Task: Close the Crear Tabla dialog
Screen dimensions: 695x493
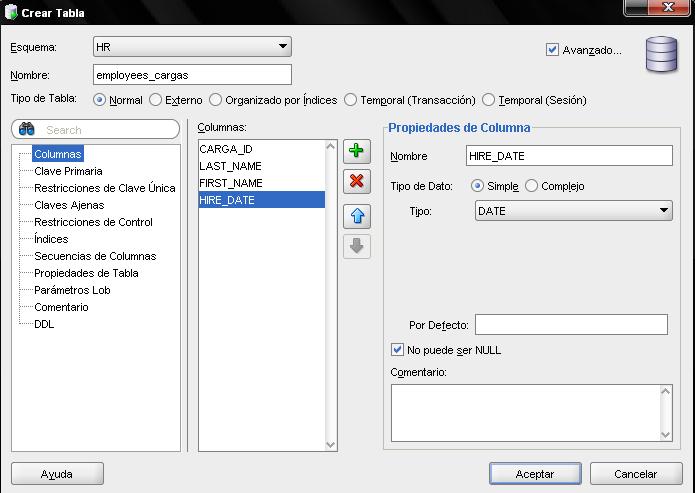Action: [668, 7]
